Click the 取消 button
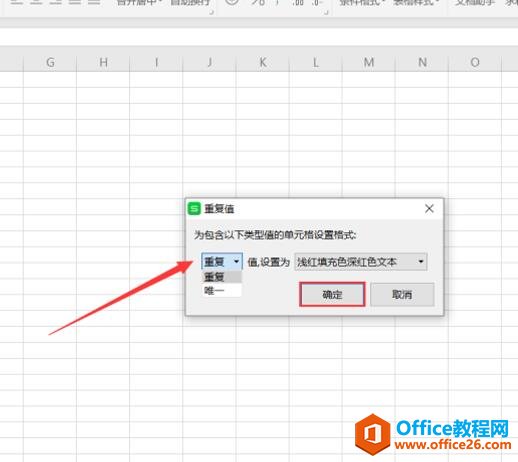The height and width of the screenshot is (462, 518). pos(402,295)
